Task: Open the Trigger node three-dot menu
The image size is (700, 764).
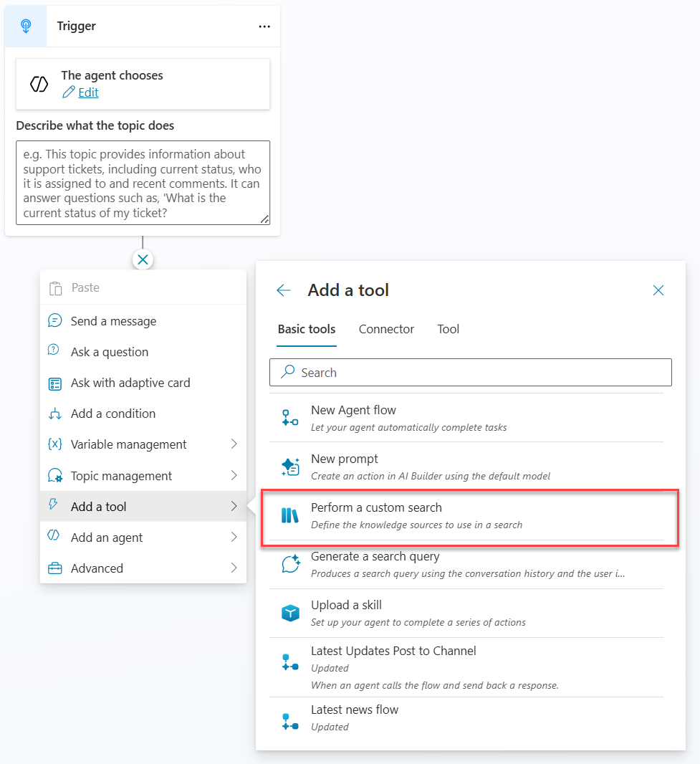Action: tap(264, 27)
